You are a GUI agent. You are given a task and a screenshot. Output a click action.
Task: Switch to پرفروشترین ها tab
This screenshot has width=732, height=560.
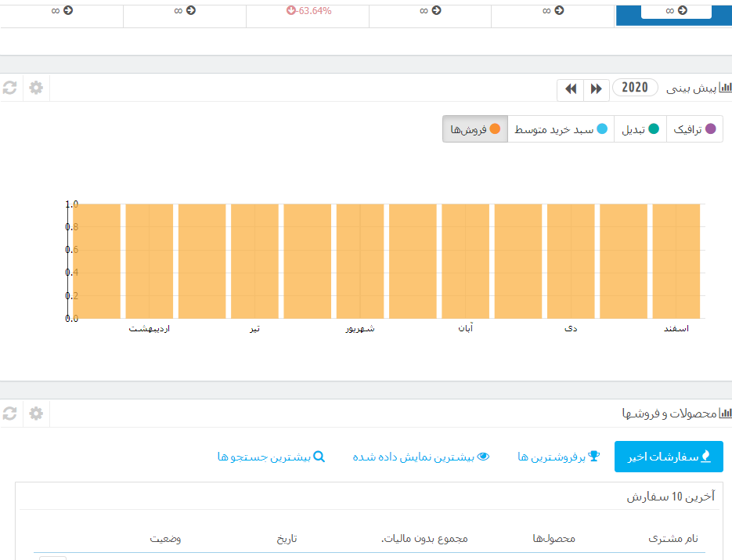pyautogui.click(x=559, y=457)
